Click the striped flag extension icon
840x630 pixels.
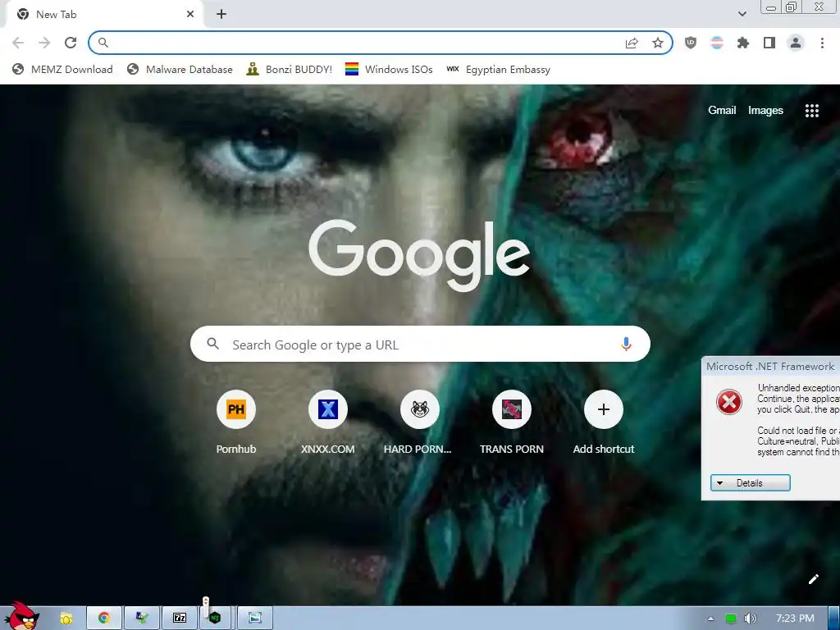coord(717,43)
